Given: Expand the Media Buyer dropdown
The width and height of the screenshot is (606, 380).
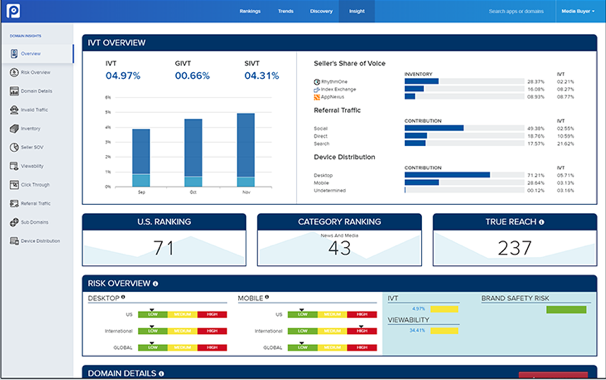Looking at the screenshot, I should click(x=578, y=11).
